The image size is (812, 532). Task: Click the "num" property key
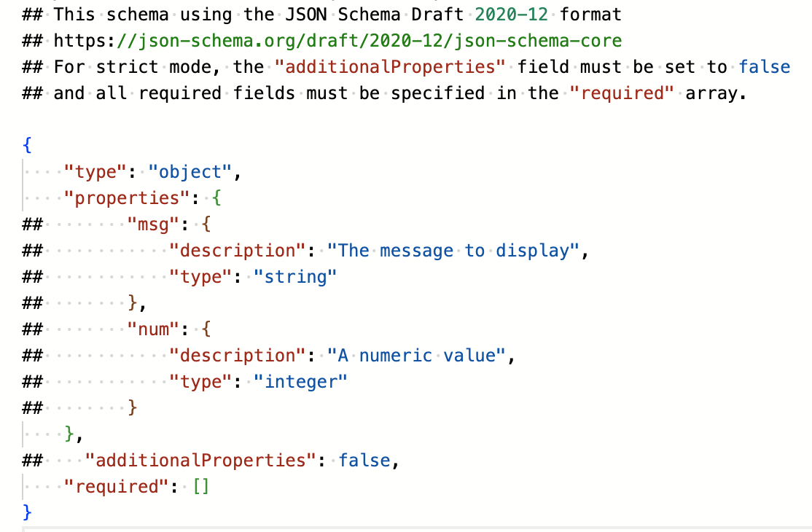pos(153,329)
